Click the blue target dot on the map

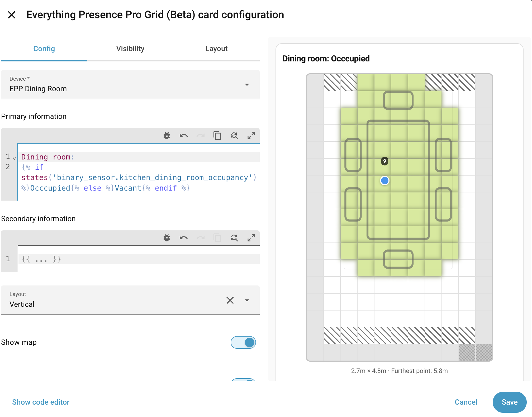pos(385,181)
